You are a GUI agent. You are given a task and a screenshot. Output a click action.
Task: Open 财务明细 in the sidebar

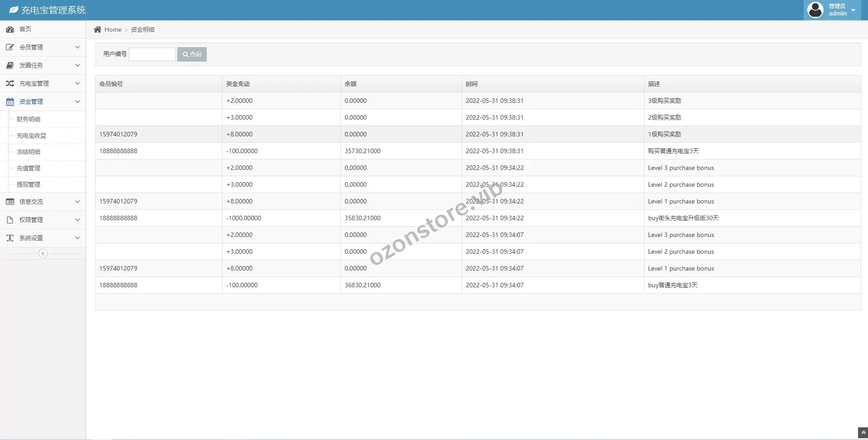point(29,119)
